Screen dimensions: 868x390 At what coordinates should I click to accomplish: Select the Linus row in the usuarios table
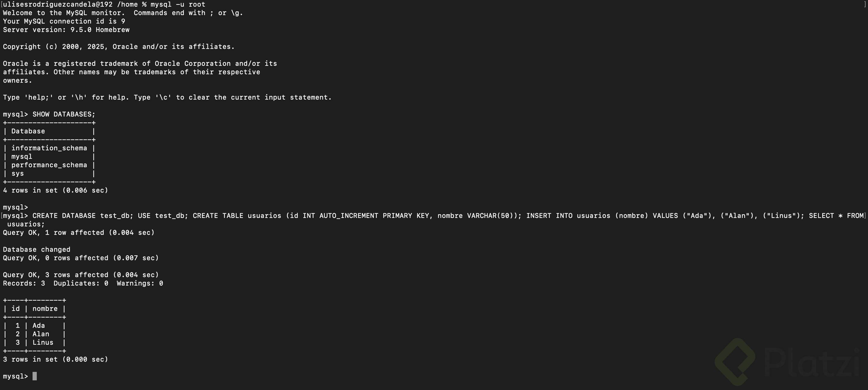(x=43, y=342)
